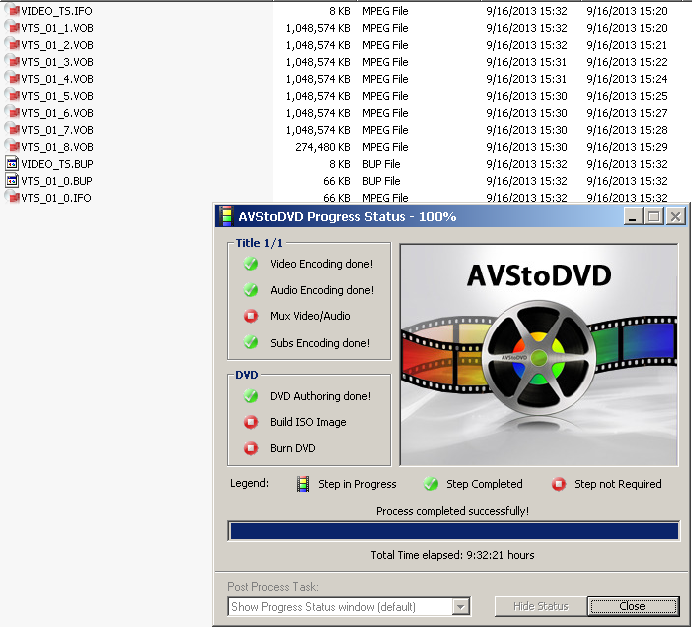
Task: Click the VTS_01_5.VOB file icon
Action: click(12, 95)
